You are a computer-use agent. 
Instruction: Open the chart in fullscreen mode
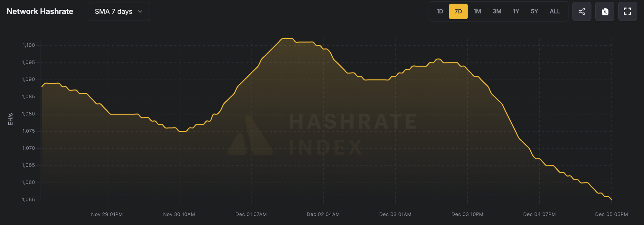pos(628,12)
